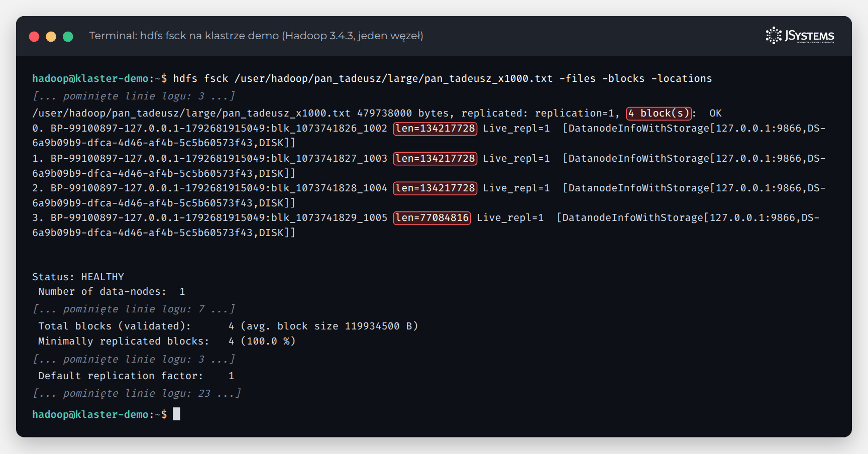
Task: Click "479738000 bytes" file size
Action: click(x=403, y=113)
